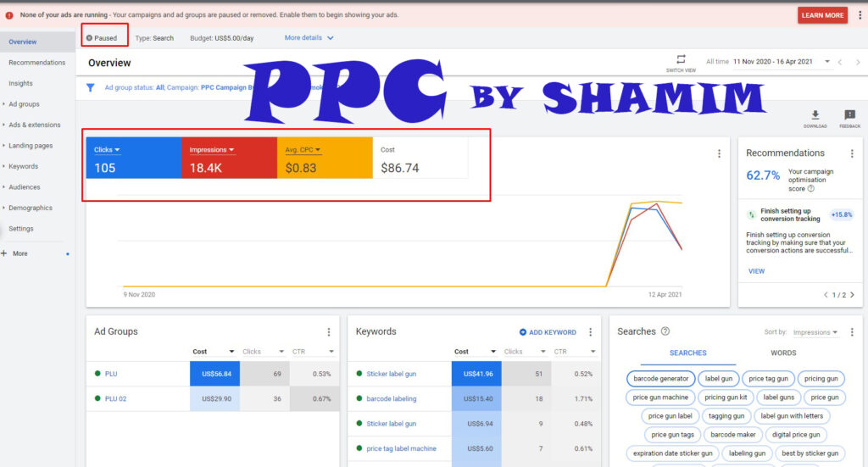Viewport: 868px width, 467px height.
Task: Open Demographics in the sidebar
Action: [31, 208]
